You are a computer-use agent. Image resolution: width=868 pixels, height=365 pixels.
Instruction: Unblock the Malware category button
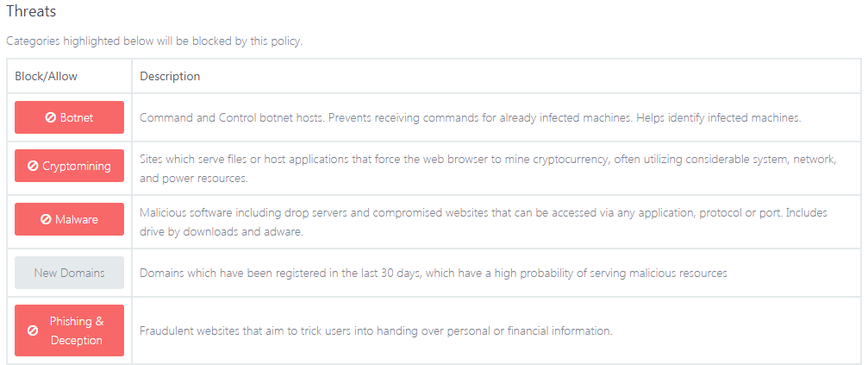[x=69, y=219]
